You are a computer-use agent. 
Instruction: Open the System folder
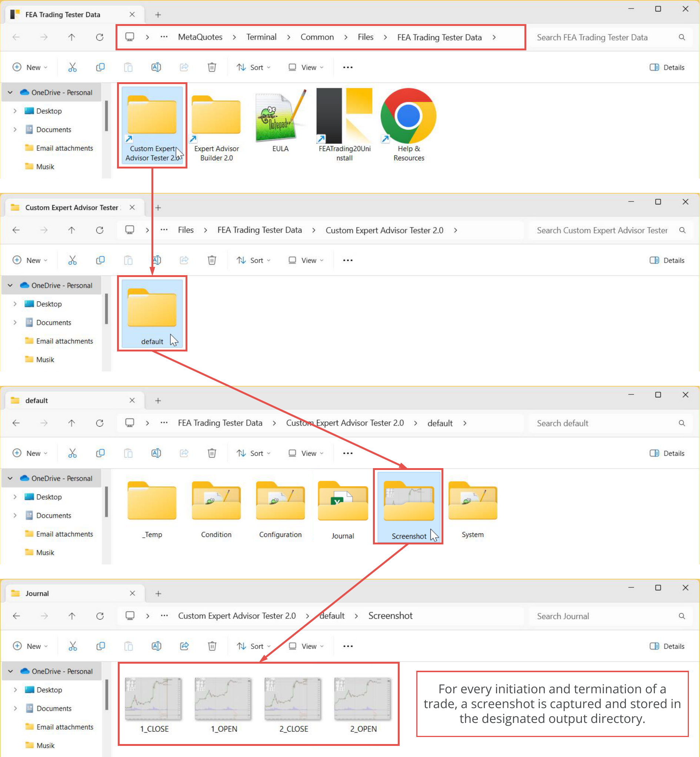473,509
